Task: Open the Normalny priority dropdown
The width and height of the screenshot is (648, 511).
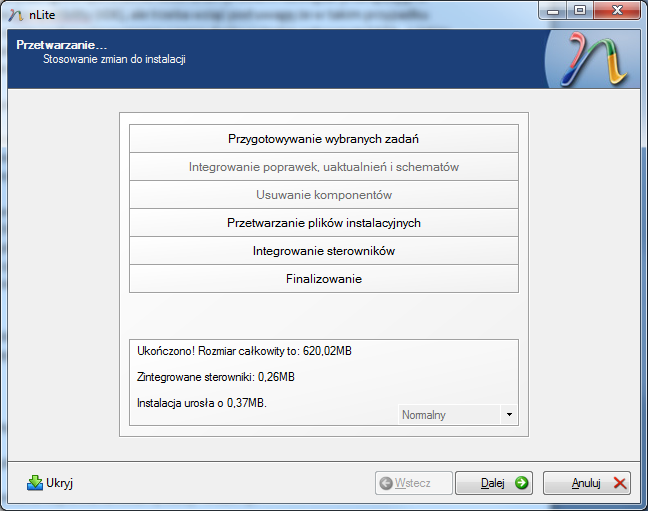Action: tap(458, 415)
